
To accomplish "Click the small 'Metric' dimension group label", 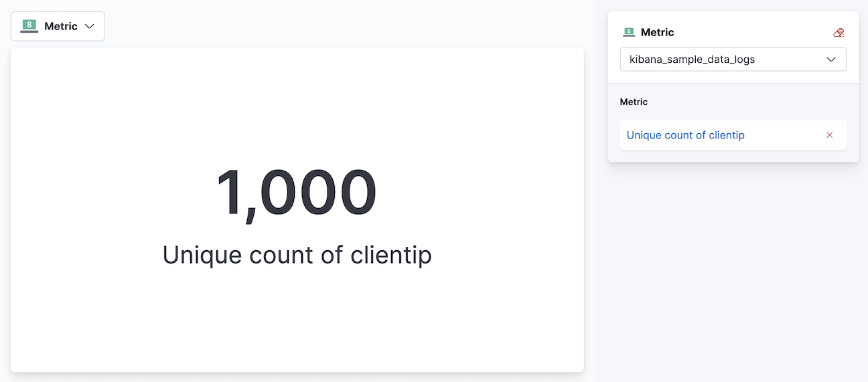I will pos(634,102).
